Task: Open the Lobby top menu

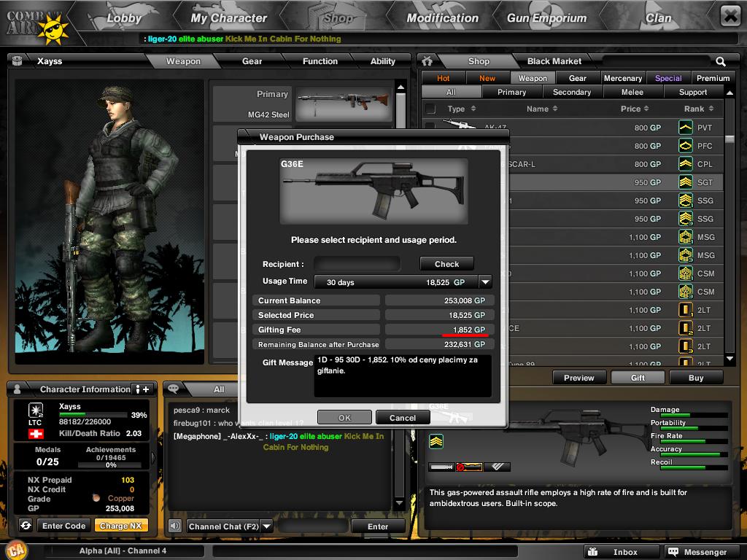Action: click(x=124, y=18)
